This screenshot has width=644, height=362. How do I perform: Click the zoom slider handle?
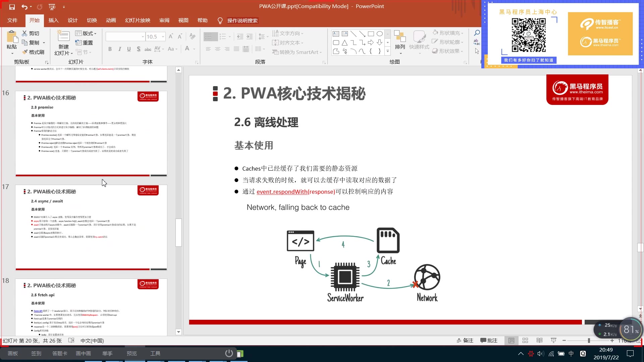[589, 341]
